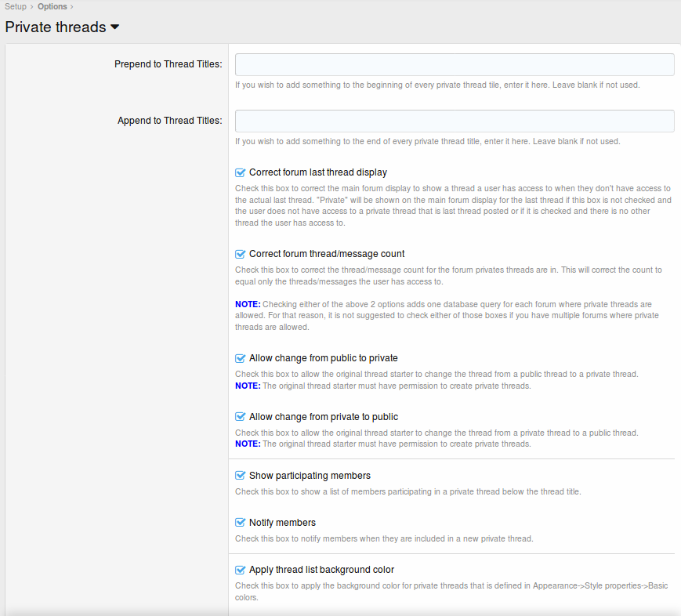
Task: Toggle the Show participating members checkbox
Action: 241,476
